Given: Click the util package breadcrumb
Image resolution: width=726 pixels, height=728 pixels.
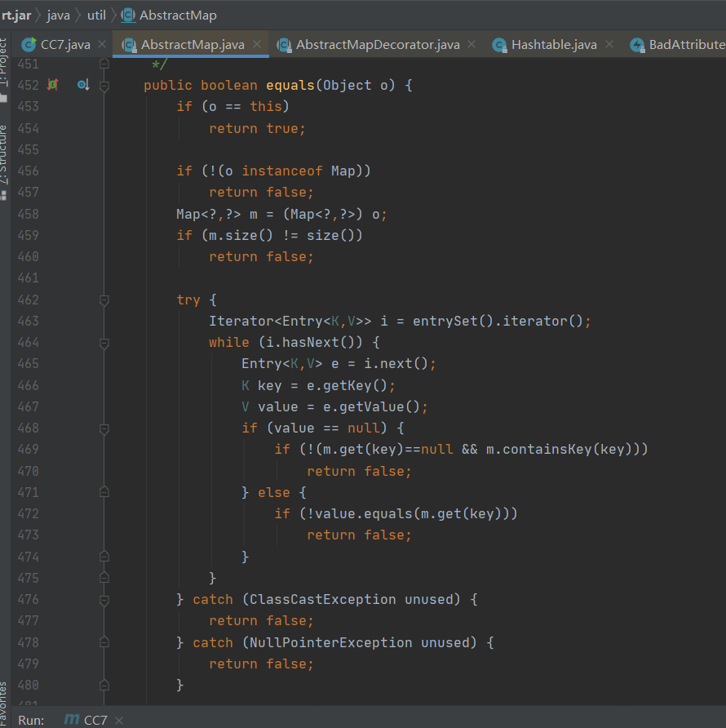Looking at the screenshot, I should [96, 16].
